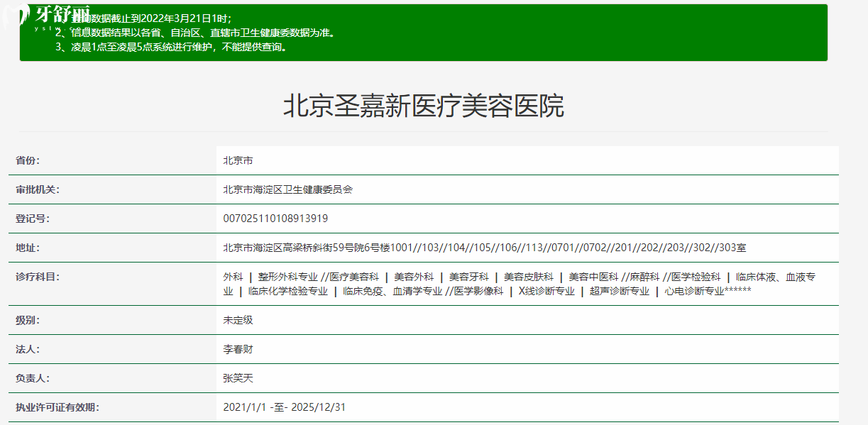Select the 诊疗科目 label
This screenshot has height=425, width=868.
tap(38, 277)
